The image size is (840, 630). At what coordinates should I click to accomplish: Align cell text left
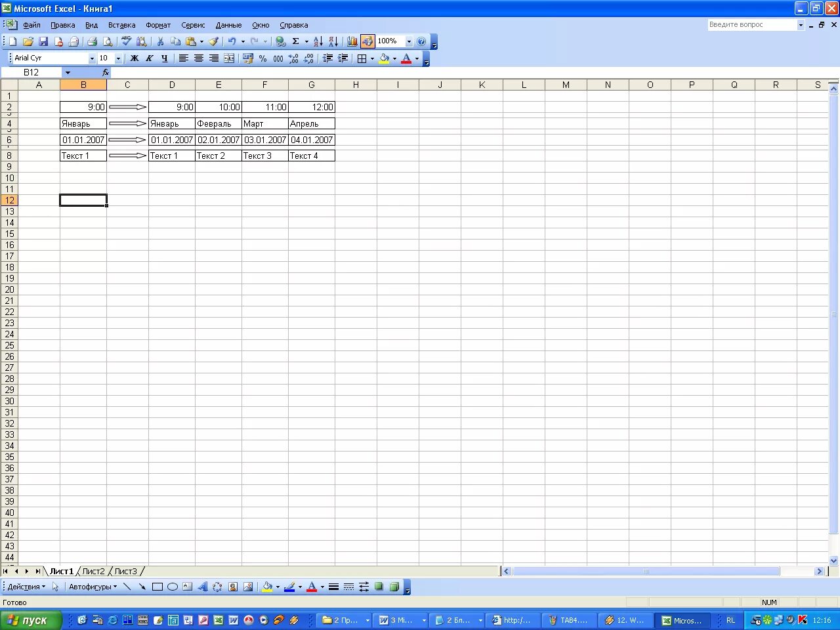coord(184,58)
